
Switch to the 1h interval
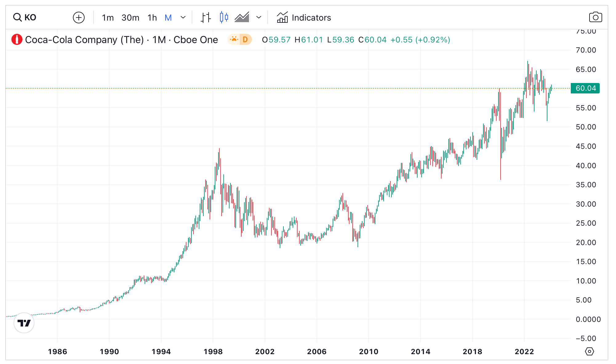coord(152,18)
